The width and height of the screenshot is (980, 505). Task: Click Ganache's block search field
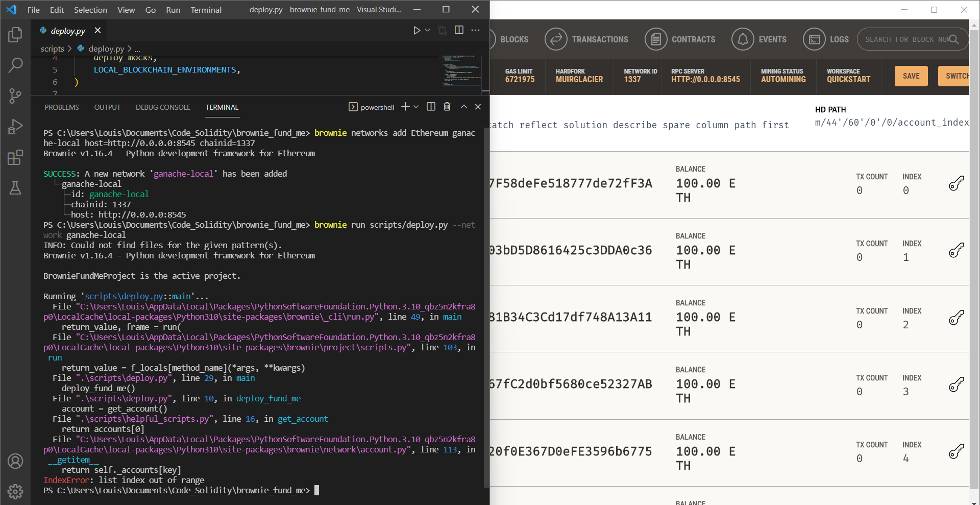tap(909, 39)
